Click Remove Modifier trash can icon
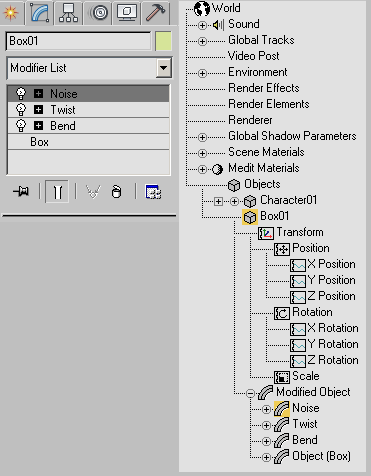 [x=116, y=192]
